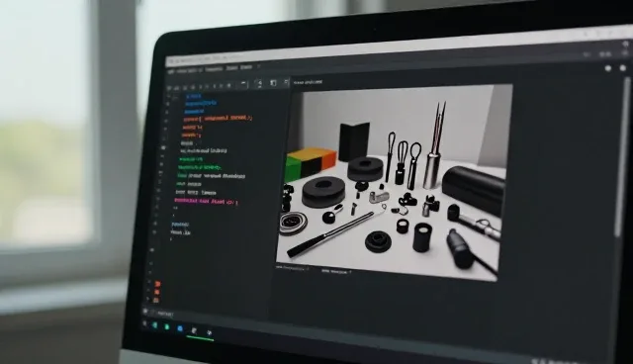Screen dimensions: 633x364
Task: Click the panel label in the bottom status strip
Action: [165, 314]
